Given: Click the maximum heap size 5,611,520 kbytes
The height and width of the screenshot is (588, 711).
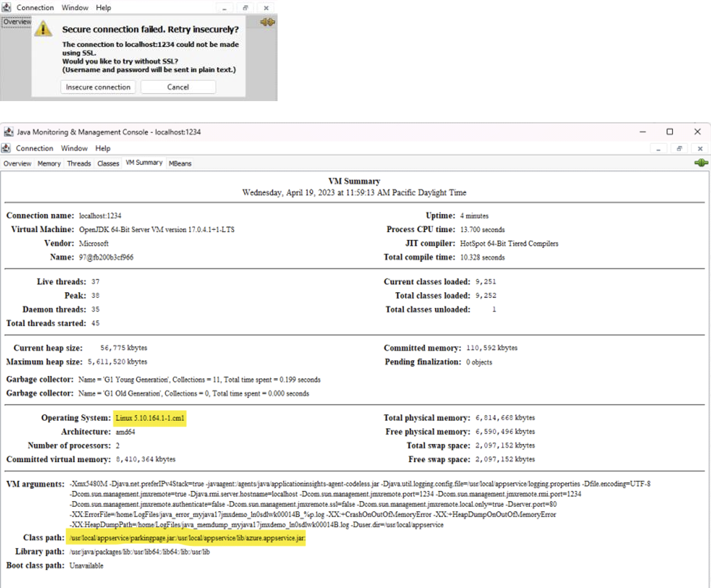Looking at the screenshot, I should click(117, 361).
